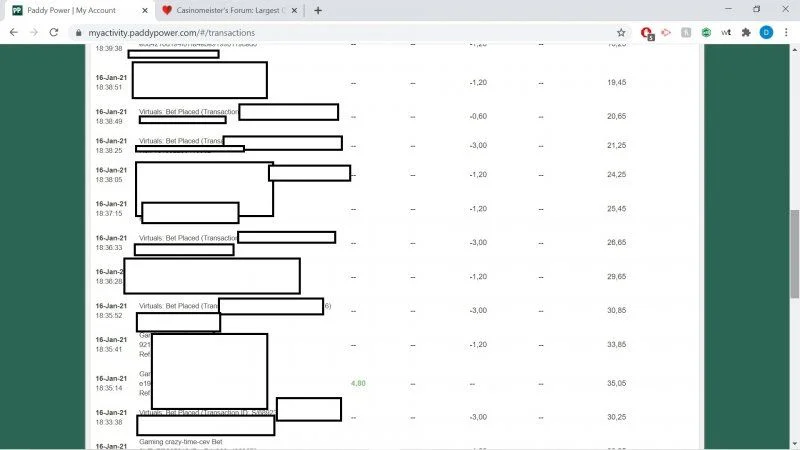Select the balance value 29,65
The image size is (800, 450).
coord(616,277)
